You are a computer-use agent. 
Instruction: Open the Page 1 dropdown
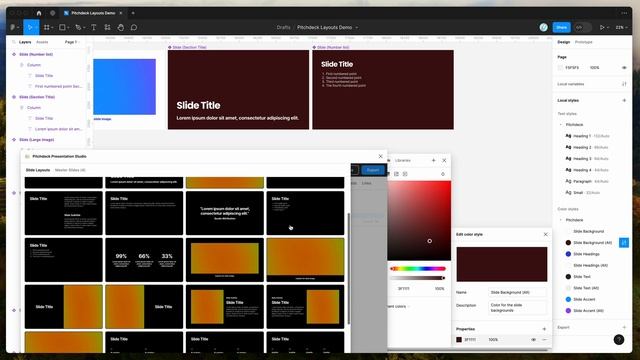point(72,42)
